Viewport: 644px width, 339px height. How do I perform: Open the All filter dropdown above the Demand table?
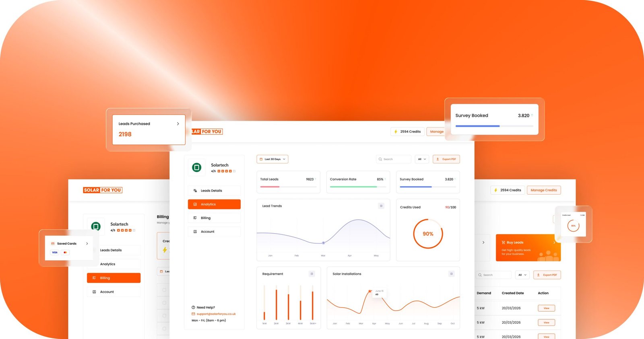522,275
